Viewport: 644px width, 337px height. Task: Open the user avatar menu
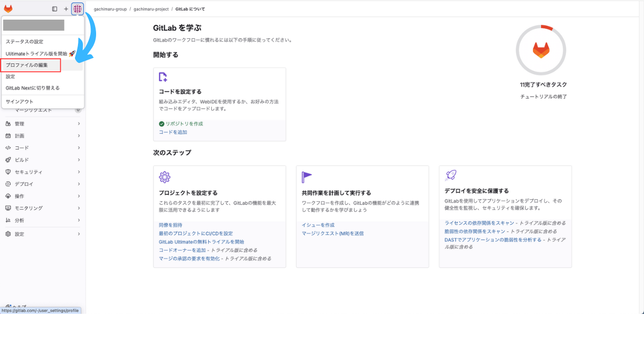coord(77,9)
